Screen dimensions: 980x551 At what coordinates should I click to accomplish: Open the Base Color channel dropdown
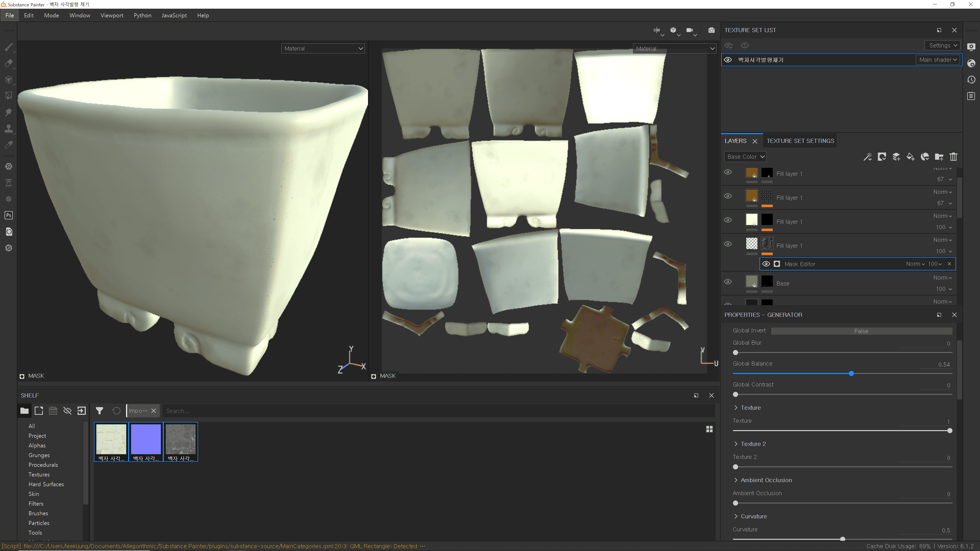click(x=745, y=157)
